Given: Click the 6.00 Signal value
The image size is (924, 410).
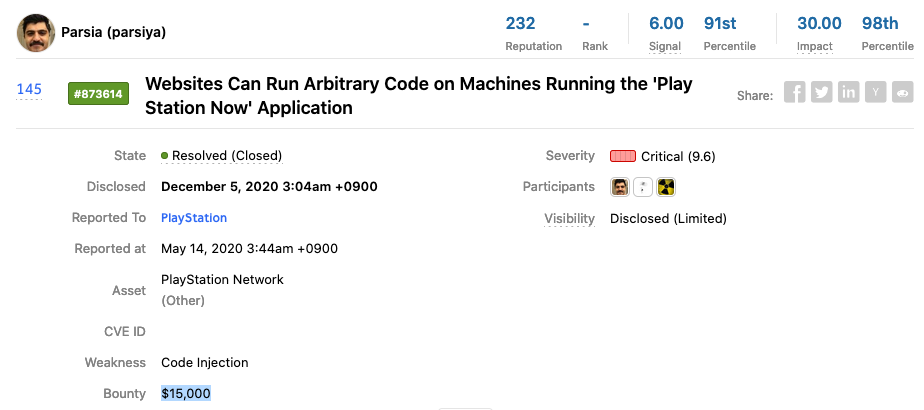Looking at the screenshot, I should click(x=666, y=24).
